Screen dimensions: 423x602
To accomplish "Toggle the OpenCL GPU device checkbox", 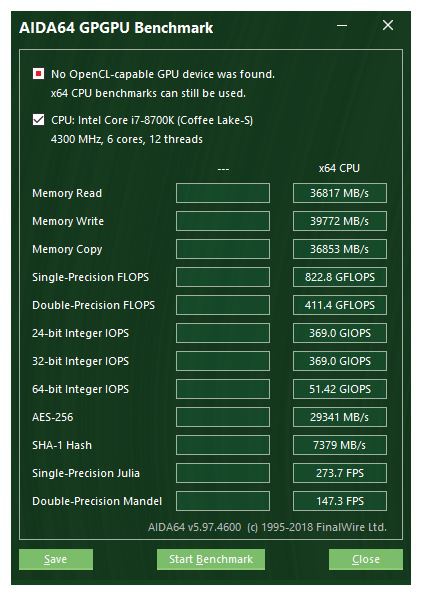I will click(38, 73).
